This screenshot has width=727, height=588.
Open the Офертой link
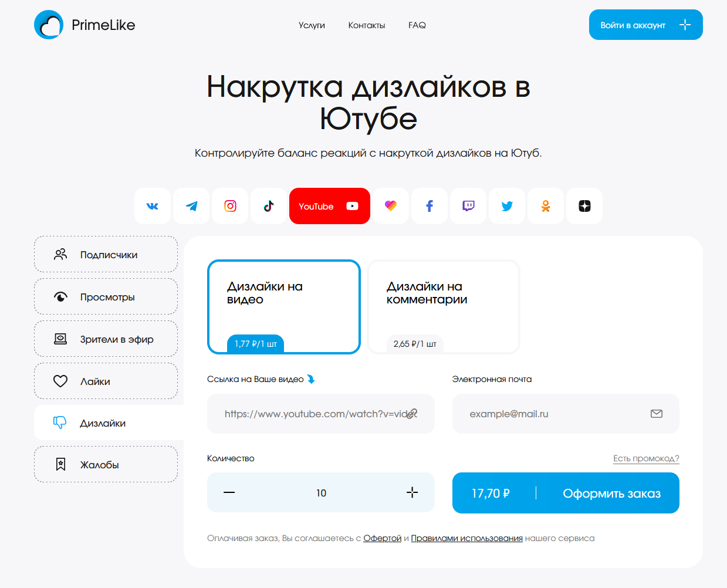382,538
